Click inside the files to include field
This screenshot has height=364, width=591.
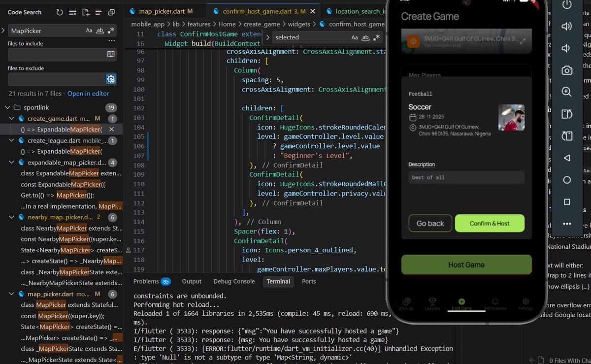[54, 54]
